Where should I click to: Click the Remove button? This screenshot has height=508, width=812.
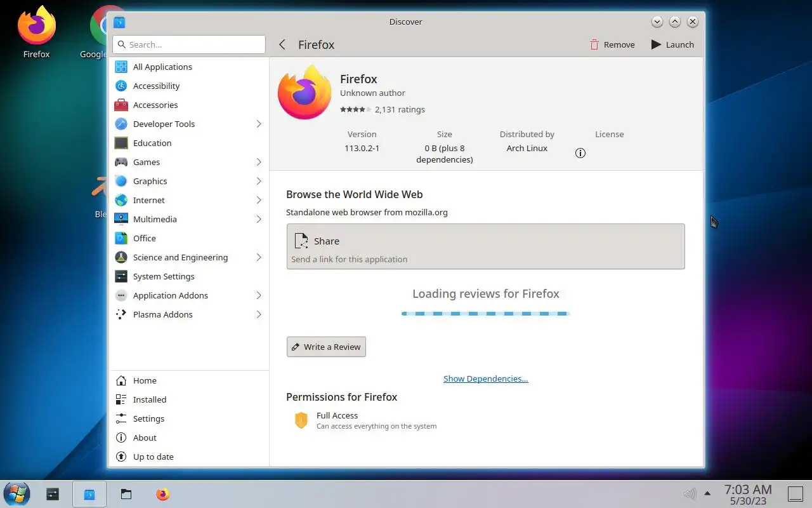[x=612, y=44]
